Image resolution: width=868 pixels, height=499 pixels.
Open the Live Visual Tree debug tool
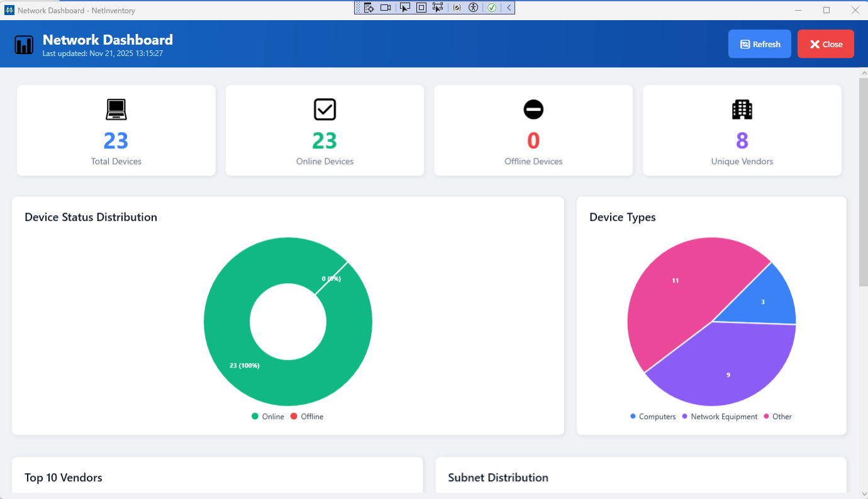(369, 8)
